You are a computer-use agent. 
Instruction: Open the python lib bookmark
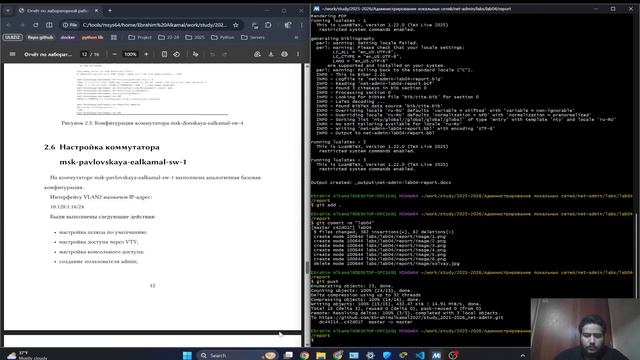click(92, 37)
